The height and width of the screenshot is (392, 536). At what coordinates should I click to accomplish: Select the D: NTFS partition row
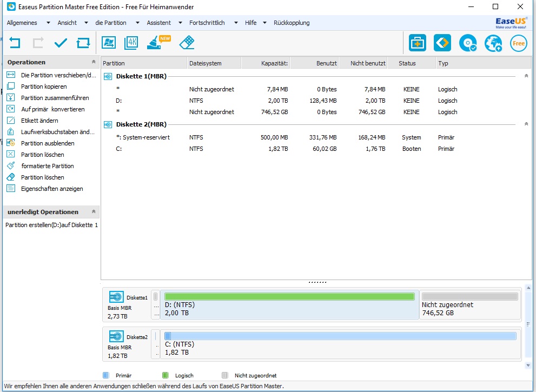click(316, 101)
